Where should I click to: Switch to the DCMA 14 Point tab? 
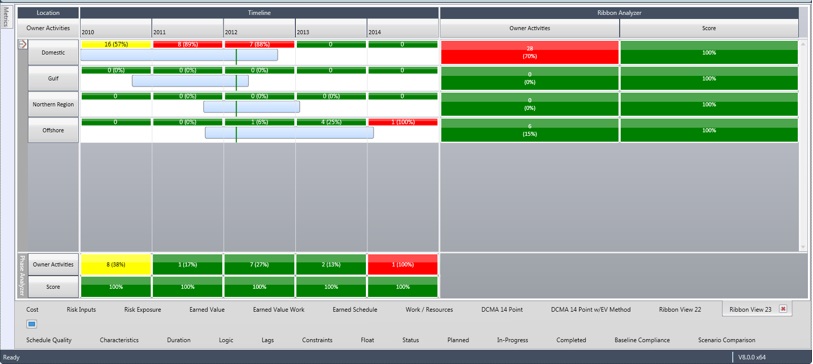501,310
